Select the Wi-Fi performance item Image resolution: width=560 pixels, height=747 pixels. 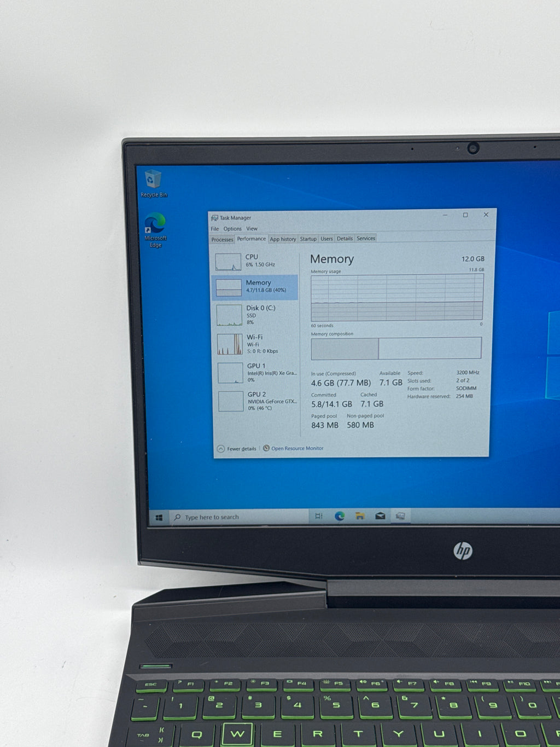pos(256,344)
